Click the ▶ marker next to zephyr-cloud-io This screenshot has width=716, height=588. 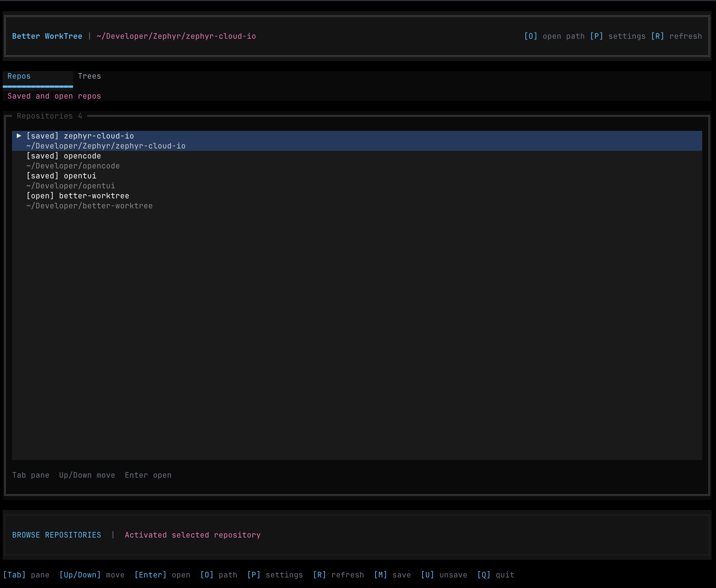(x=19, y=136)
